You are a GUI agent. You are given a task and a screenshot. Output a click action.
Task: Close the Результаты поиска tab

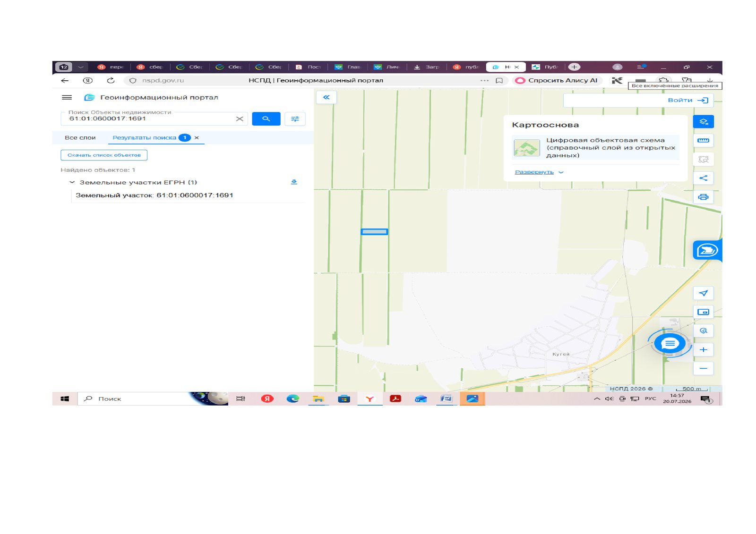(x=197, y=138)
